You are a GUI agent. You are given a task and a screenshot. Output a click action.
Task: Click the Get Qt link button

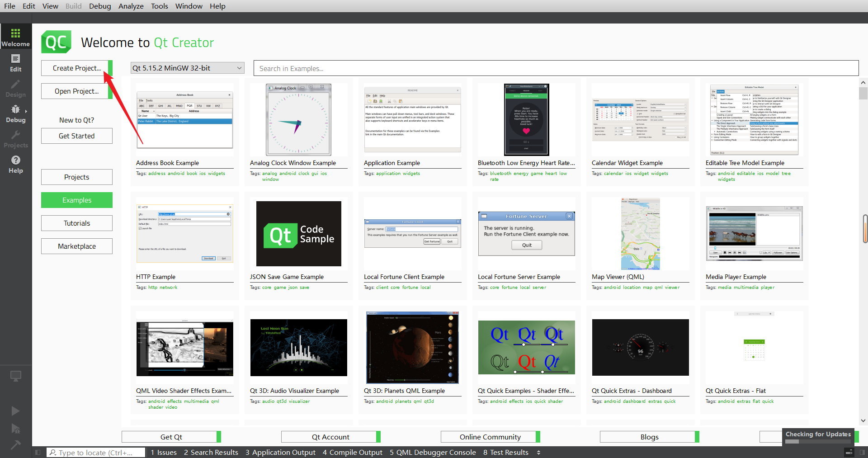click(171, 437)
